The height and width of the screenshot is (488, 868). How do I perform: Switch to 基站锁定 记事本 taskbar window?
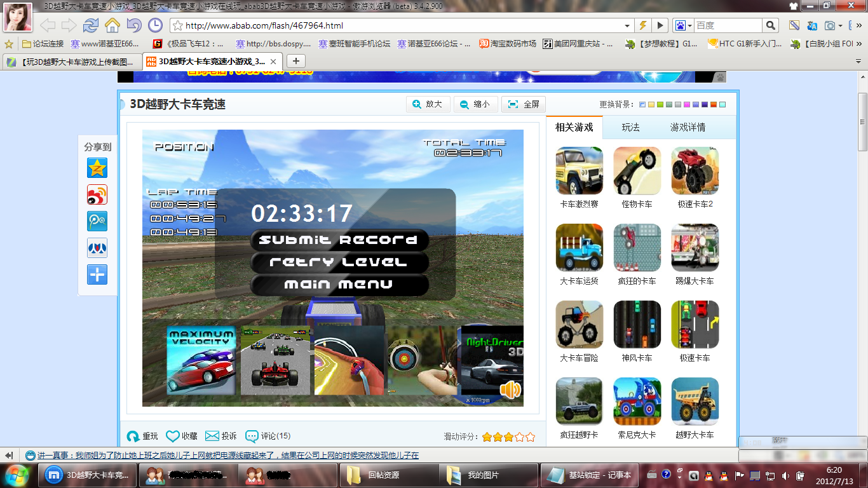tap(588, 475)
